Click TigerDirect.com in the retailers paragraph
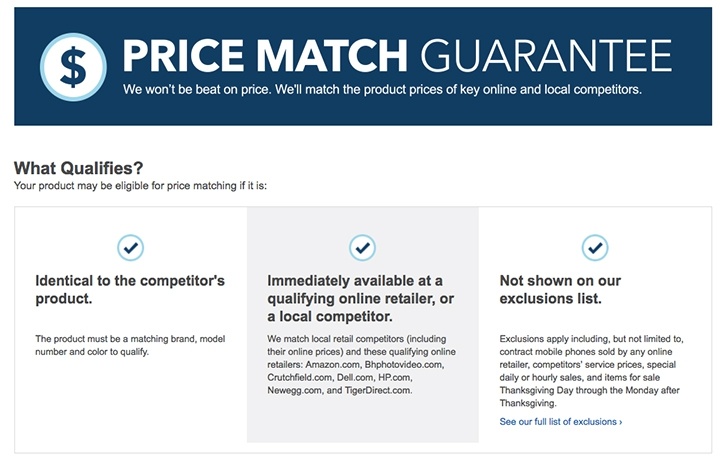The width and height of the screenshot is (720, 467). tap(378, 390)
